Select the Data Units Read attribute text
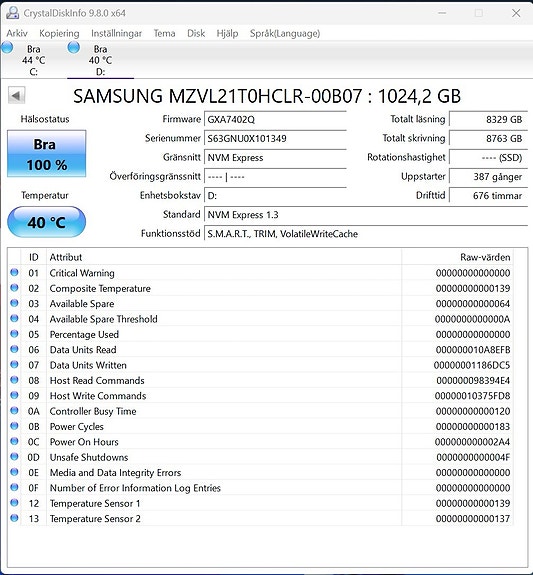Screen dimensions: 533x575 tap(83, 349)
